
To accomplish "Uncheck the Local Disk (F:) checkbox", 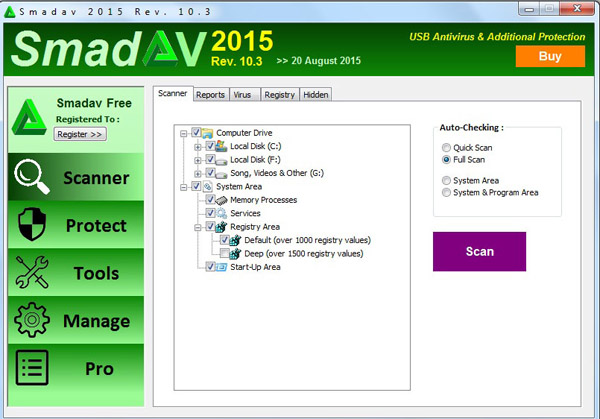I will tap(210, 159).
